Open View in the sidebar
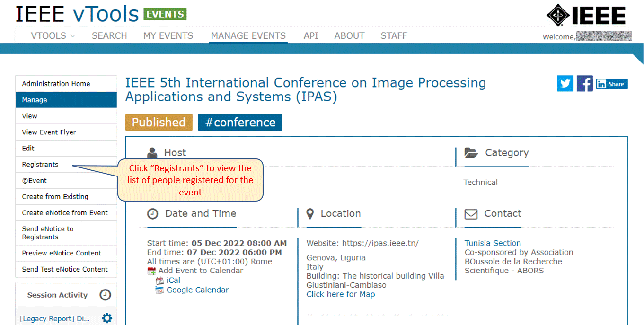 tap(66, 116)
